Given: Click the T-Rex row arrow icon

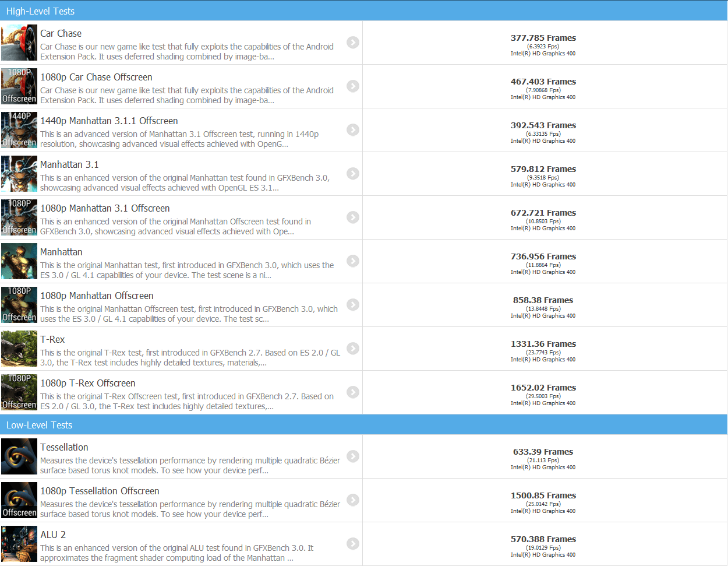Looking at the screenshot, I should pos(353,349).
